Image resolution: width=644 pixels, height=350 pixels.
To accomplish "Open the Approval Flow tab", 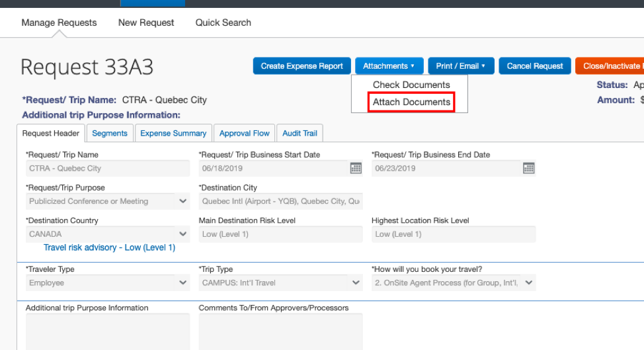I will click(245, 133).
